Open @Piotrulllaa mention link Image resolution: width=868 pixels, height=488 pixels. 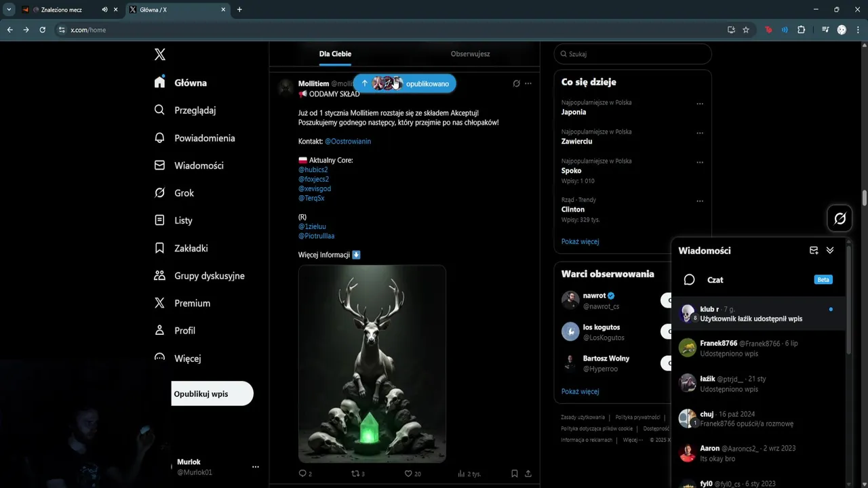[317, 236]
